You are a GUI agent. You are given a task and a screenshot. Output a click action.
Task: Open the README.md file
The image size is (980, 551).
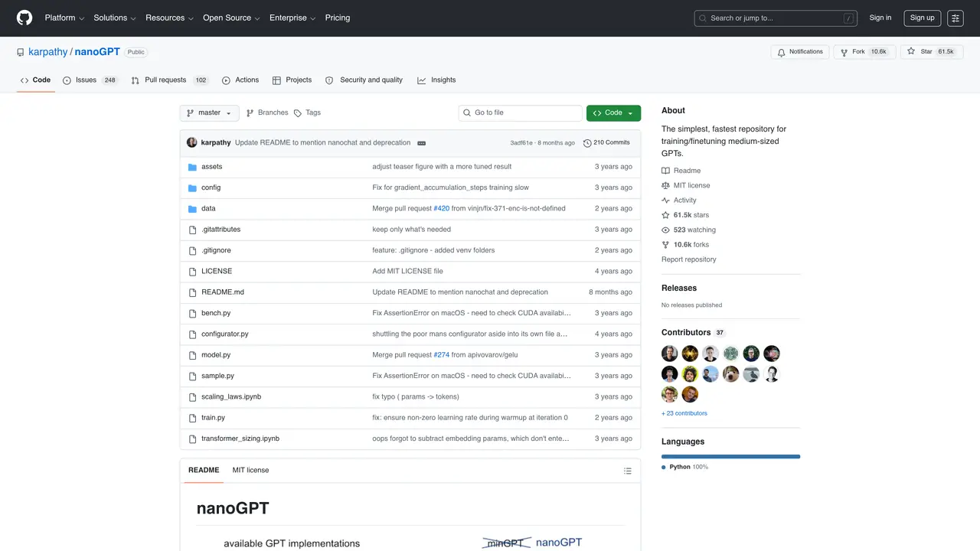pyautogui.click(x=223, y=292)
